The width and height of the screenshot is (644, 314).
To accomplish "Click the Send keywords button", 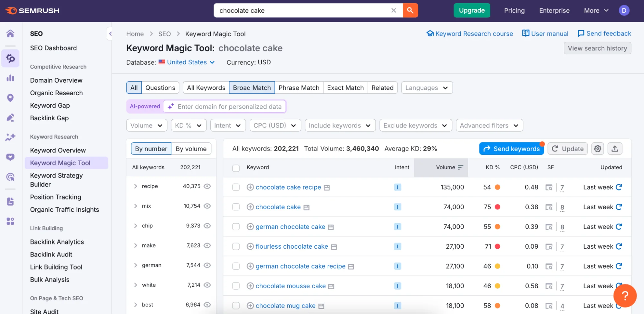I will click(511, 149).
